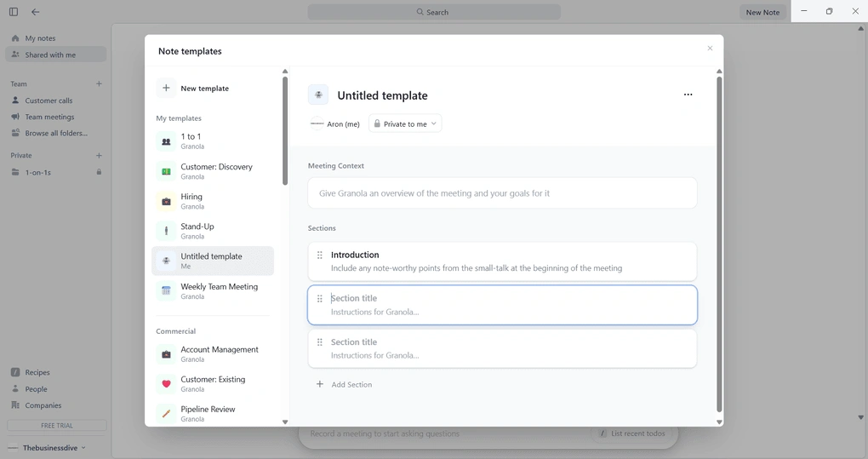Open the template more options menu
Viewport: 868px width, 459px height.
[688, 95]
